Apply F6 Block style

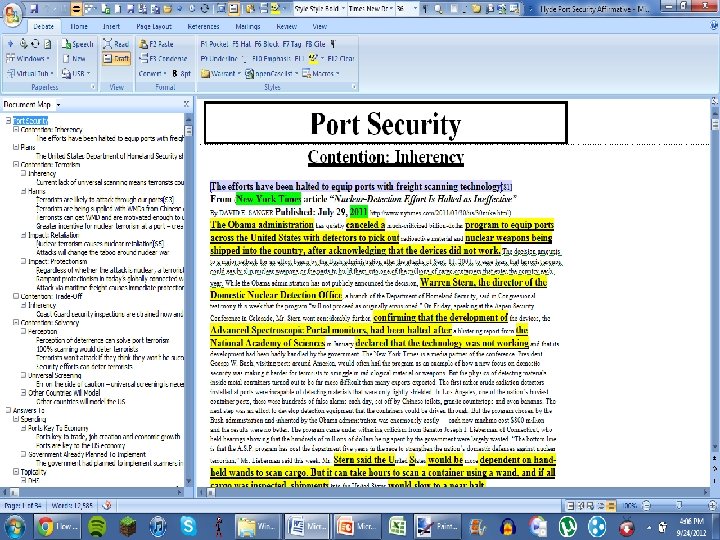[x=266, y=44]
